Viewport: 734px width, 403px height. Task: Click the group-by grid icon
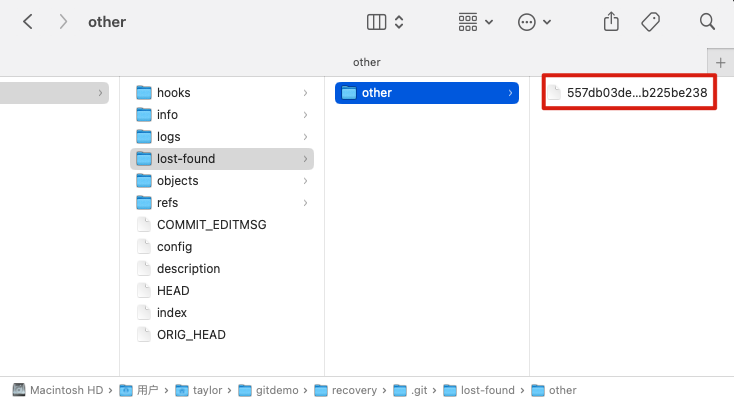tap(468, 22)
